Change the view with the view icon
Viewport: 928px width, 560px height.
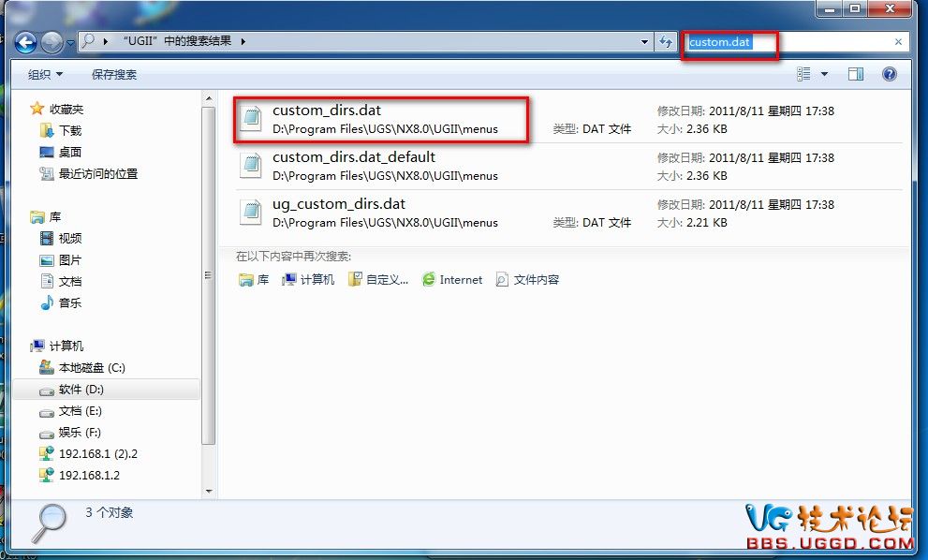(803, 74)
